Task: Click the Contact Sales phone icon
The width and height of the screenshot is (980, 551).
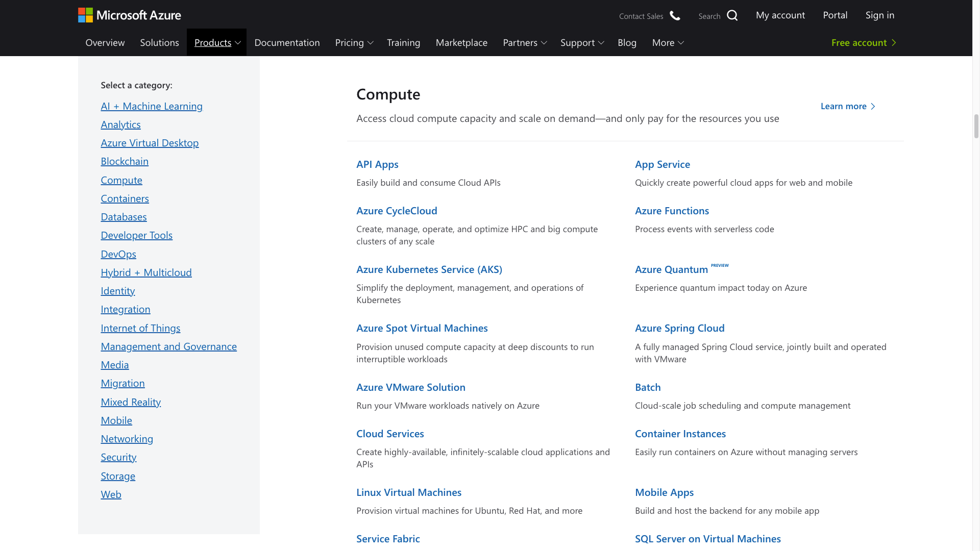Action: (x=675, y=16)
